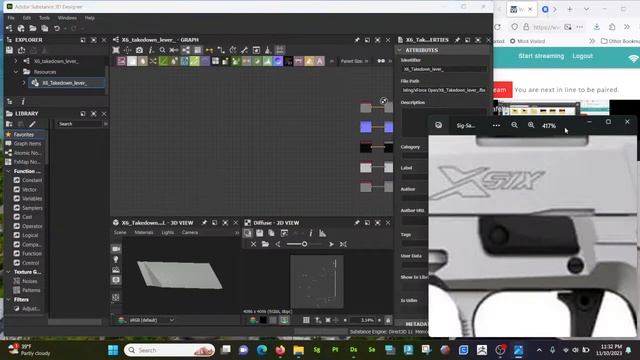Click the histogram icon in 2D View
Viewport: 640px width, 360px height.
322,233
